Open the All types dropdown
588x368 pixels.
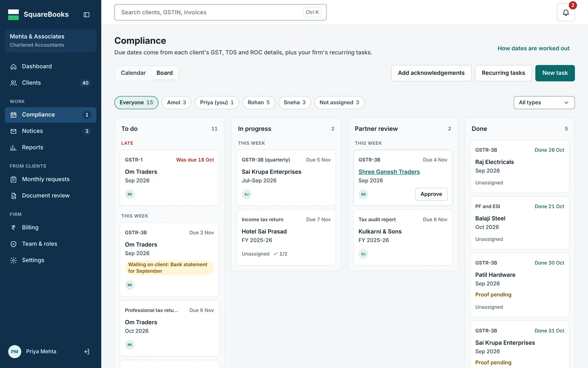544,103
